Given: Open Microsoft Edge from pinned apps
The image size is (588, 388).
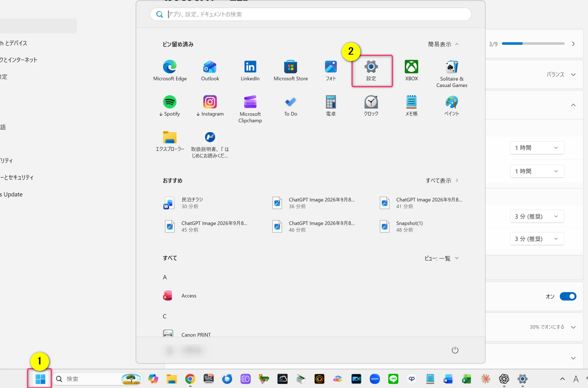Looking at the screenshot, I should [170, 71].
